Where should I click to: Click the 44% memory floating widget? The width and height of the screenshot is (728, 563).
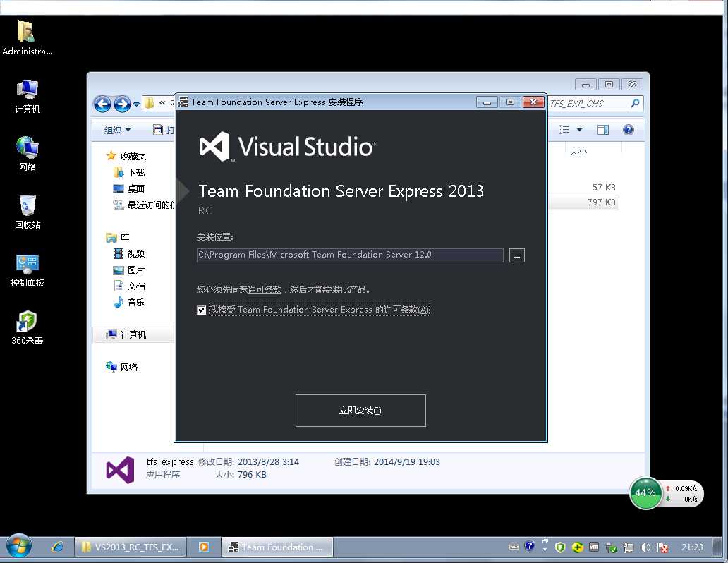click(645, 493)
